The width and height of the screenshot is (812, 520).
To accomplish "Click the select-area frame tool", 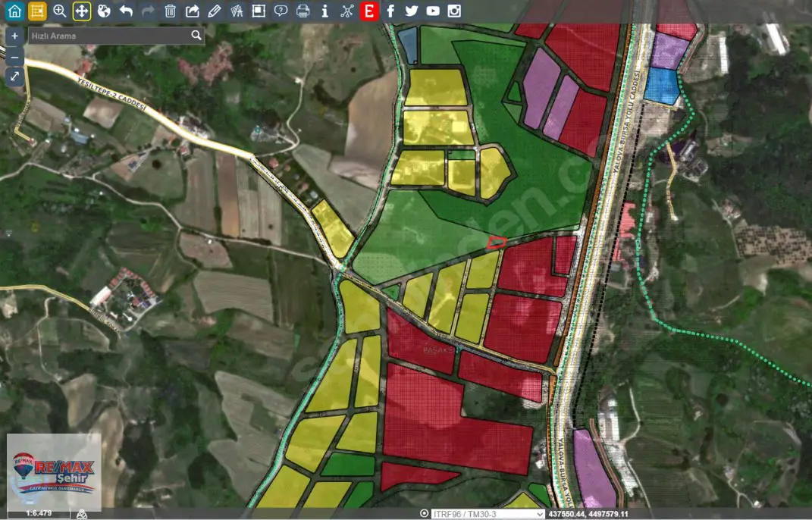I will [259, 11].
